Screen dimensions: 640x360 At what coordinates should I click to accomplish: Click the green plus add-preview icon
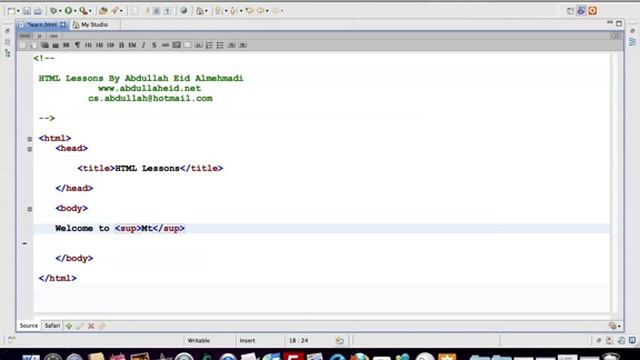[69, 326]
